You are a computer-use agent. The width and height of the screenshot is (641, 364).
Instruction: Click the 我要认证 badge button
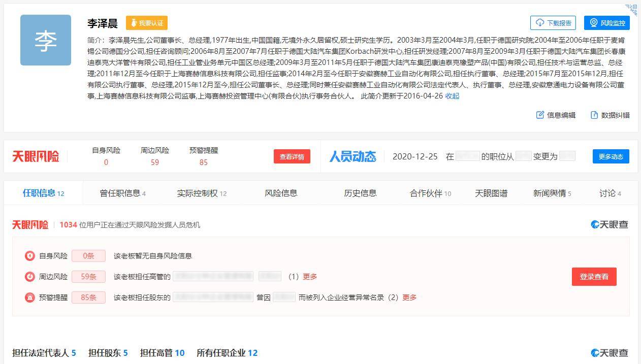click(147, 23)
